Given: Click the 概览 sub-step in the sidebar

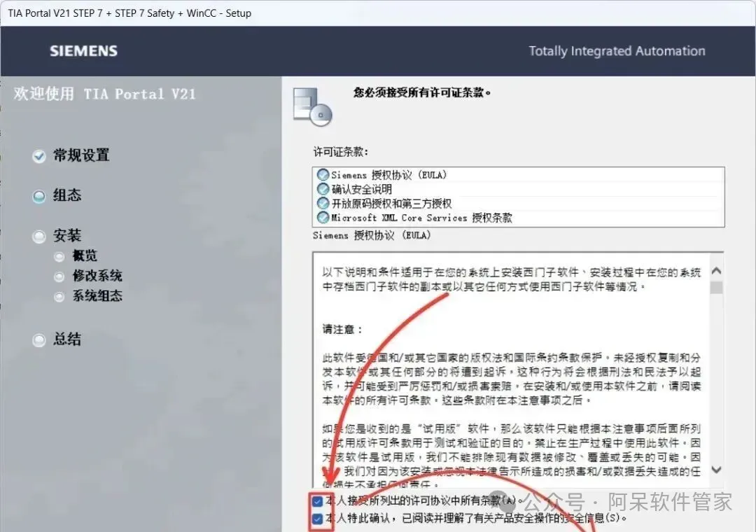Looking at the screenshot, I should 85,255.
